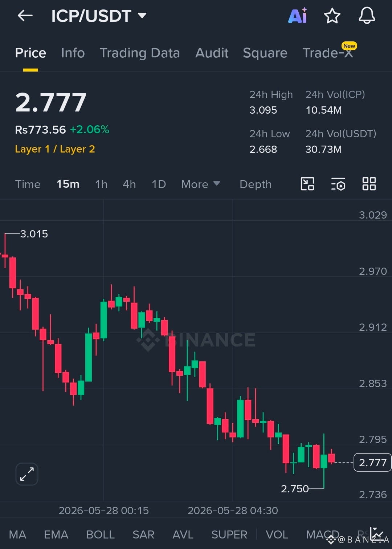Click the current price 2.777 heading
Image resolution: width=392 pixels, height=549 pixels.
click(x=51, y=102)
